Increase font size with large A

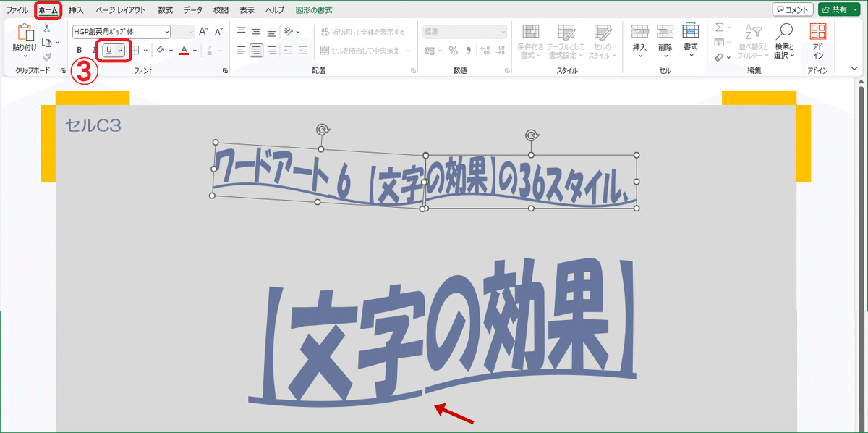pos(203,31)
